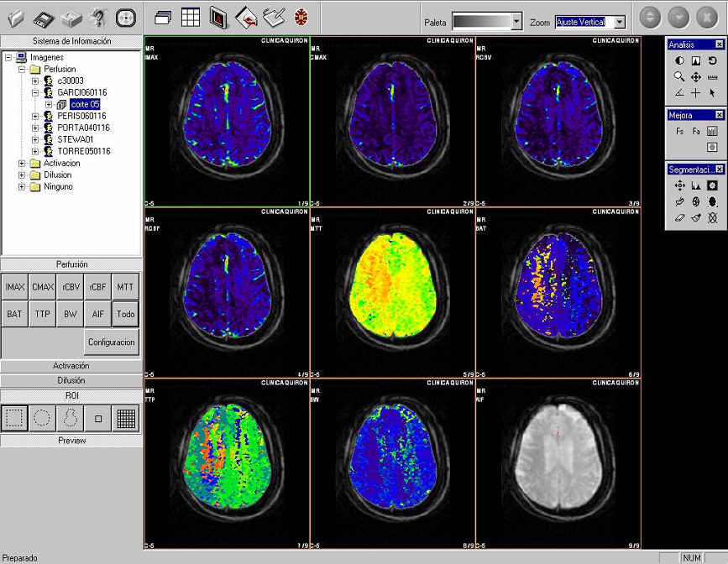Click the floppy disk save icon

45,17
